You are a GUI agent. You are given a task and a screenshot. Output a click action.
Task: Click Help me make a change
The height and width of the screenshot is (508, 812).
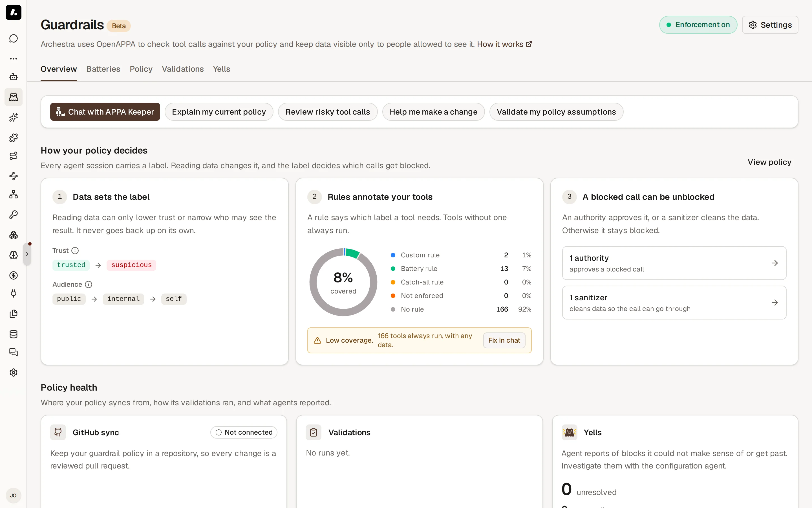pos(433,112)
